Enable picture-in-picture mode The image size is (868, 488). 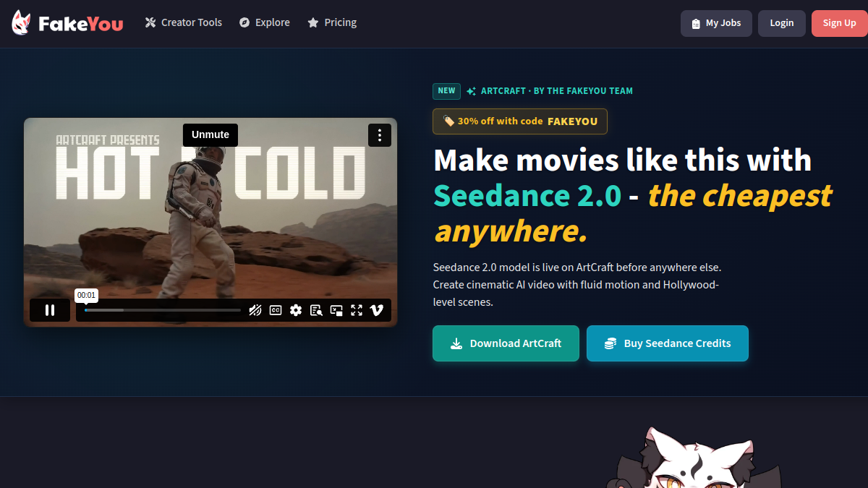336,310
